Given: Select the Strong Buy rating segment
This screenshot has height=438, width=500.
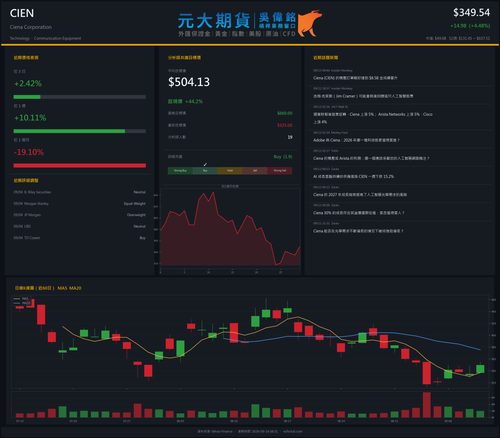Looking at the screenshot, I should coord(180,171).
